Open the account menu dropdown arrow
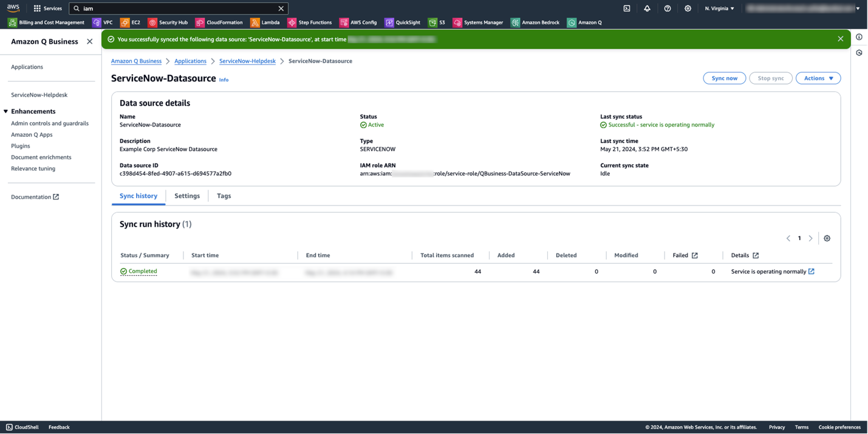 pos(858,9)
